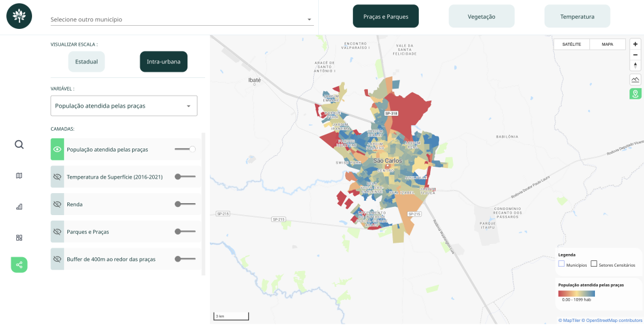Show the Temperatura de Superfície layer
The height and width of the screenshot is (327, 644).
tap(57, 177)
